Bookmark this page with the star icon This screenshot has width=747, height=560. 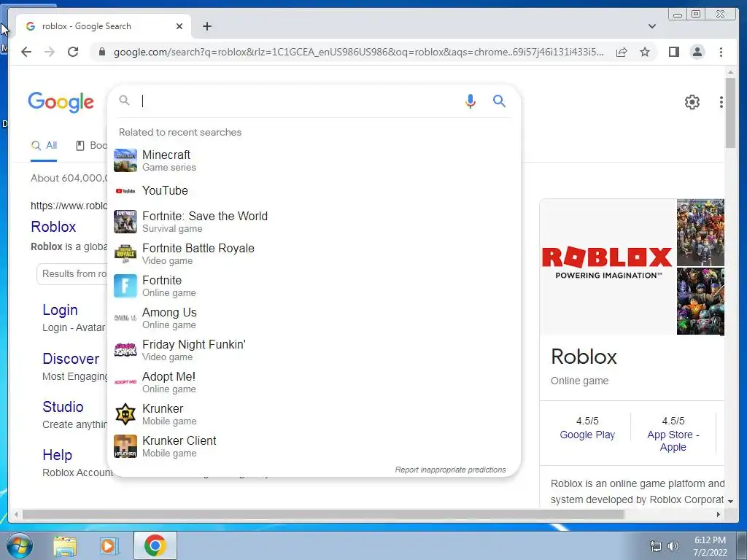pyautogui.click(x=645, y=52)
